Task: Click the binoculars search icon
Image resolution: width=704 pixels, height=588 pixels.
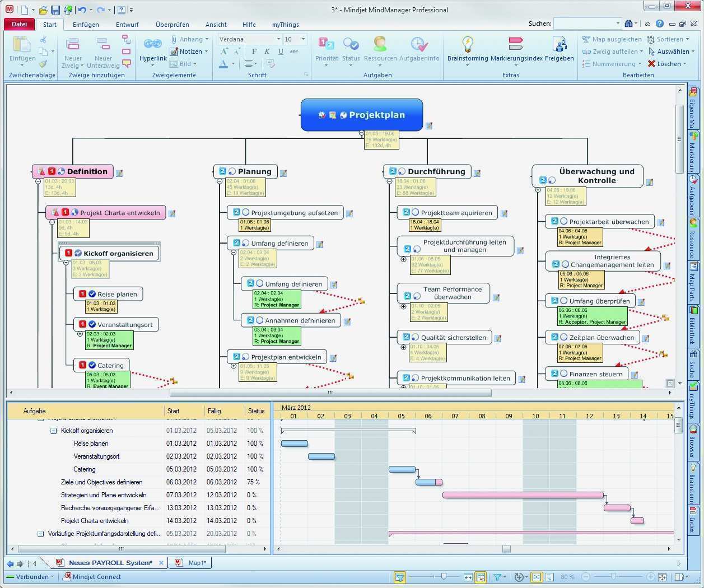Action: pyautogui.click(x=628, y=24)
